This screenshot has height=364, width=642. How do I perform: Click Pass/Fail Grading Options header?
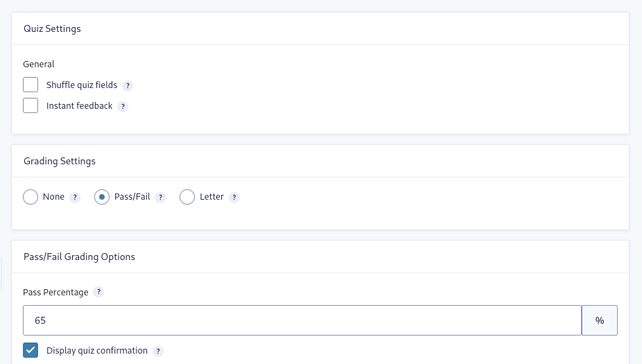(x=320, y=257)
